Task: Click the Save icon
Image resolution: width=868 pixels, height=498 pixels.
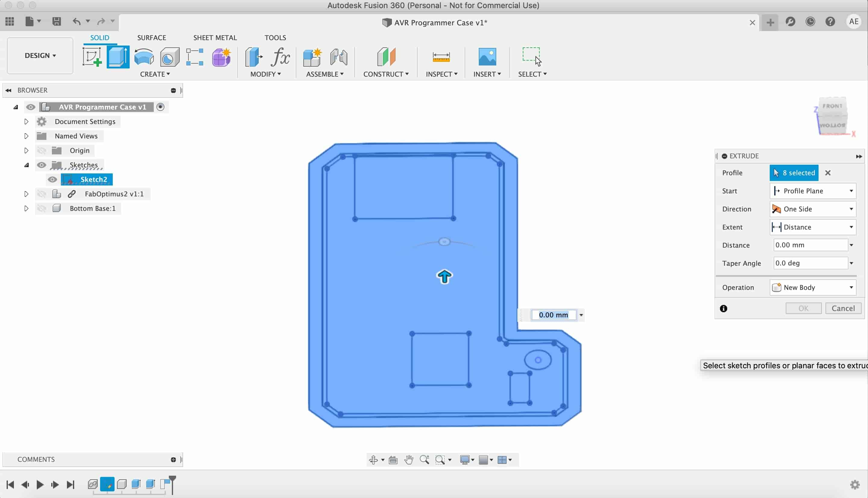Action: [56, 21]
